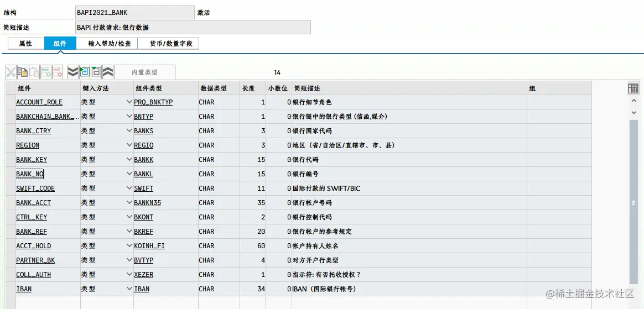
Task: Select the BANKCHAIN_BANK_ component cell
Action: [48, 117]
